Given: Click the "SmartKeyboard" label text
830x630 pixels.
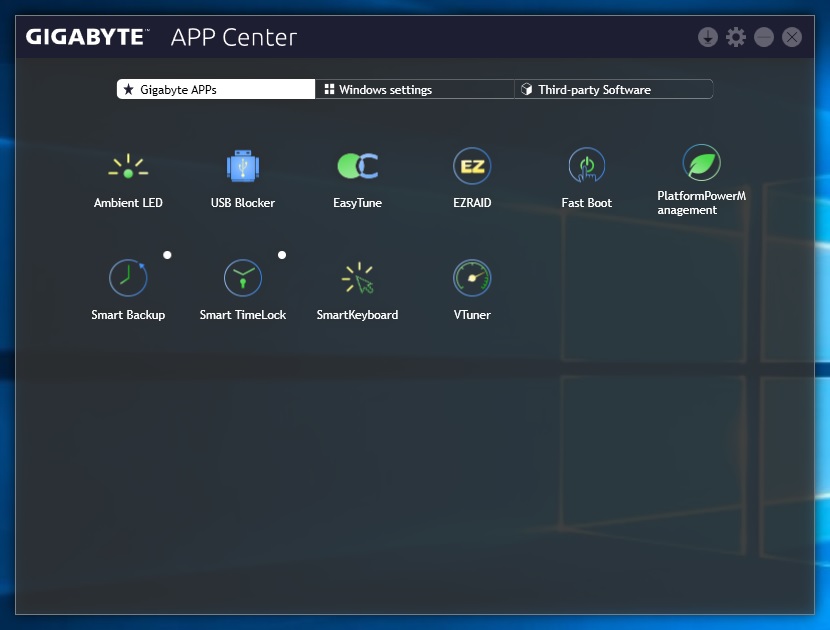Looking at the screenshot, I should click(357, 315).
